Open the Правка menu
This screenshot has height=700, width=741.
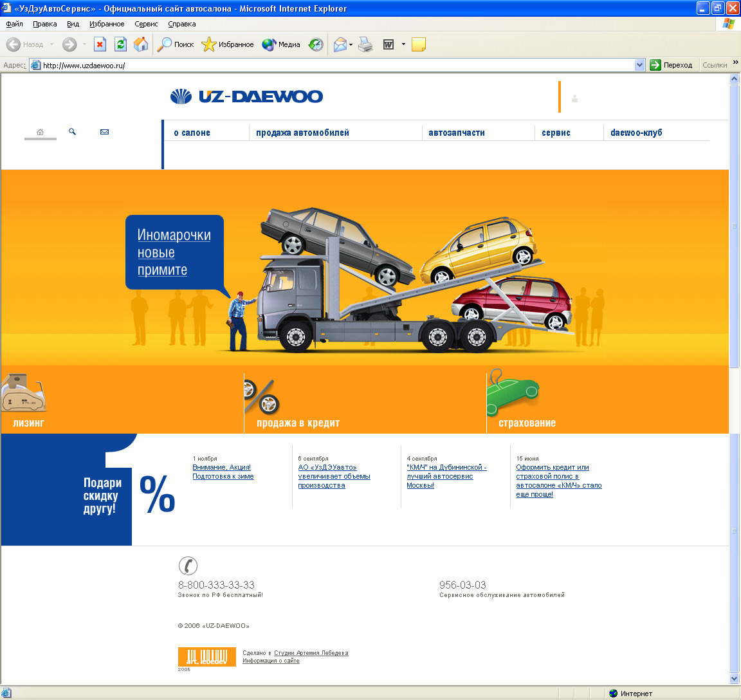point(45,24)
